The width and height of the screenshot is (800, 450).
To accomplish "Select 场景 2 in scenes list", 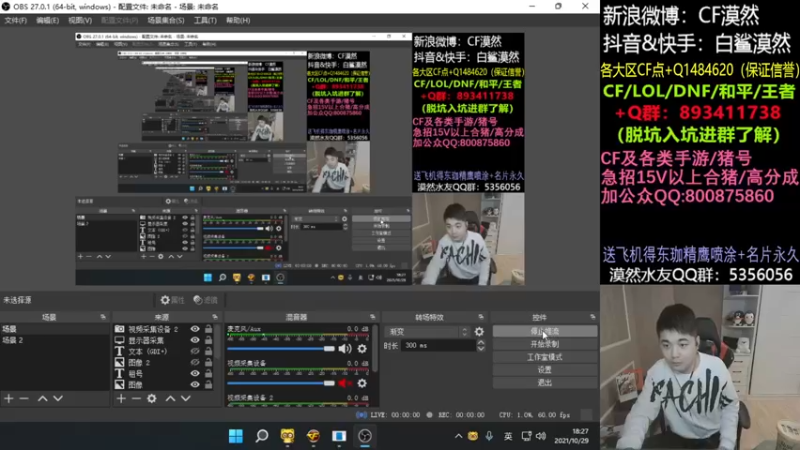I will [55, 340].
